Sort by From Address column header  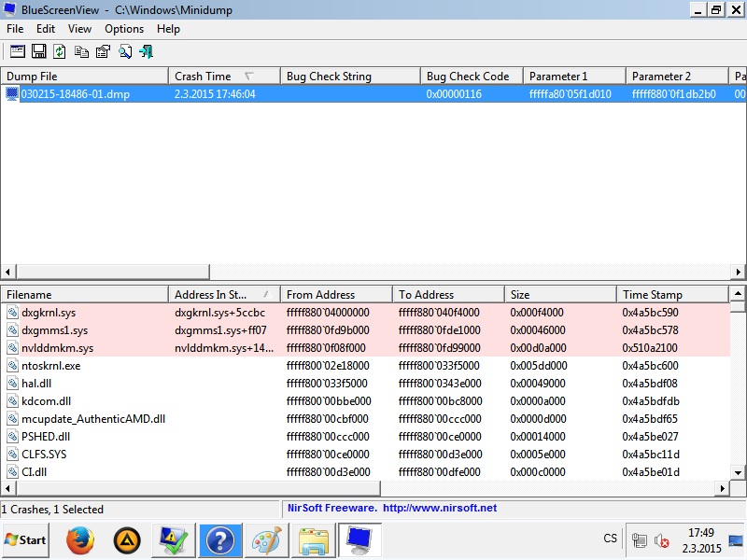tap(337, 294)
